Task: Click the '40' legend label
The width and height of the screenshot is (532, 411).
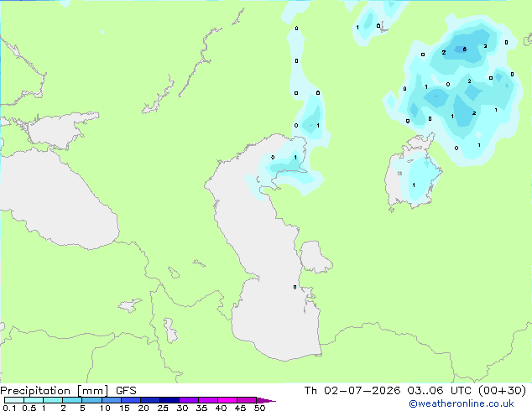Action: point(221,408)
